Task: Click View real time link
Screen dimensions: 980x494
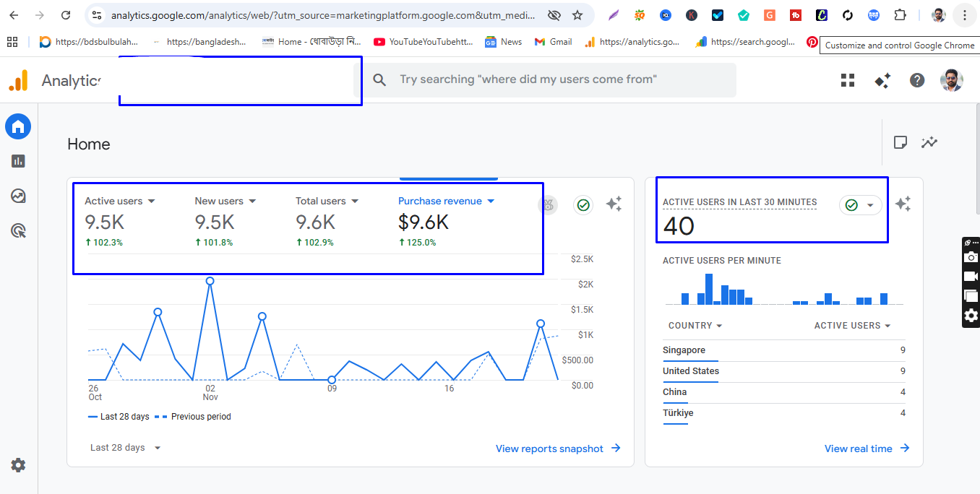Action: pos(867,448)
